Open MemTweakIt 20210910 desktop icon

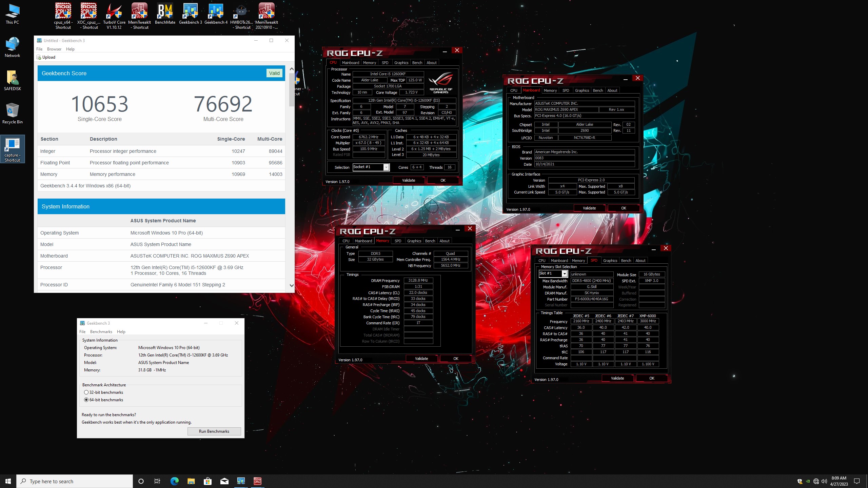(267, 16)
